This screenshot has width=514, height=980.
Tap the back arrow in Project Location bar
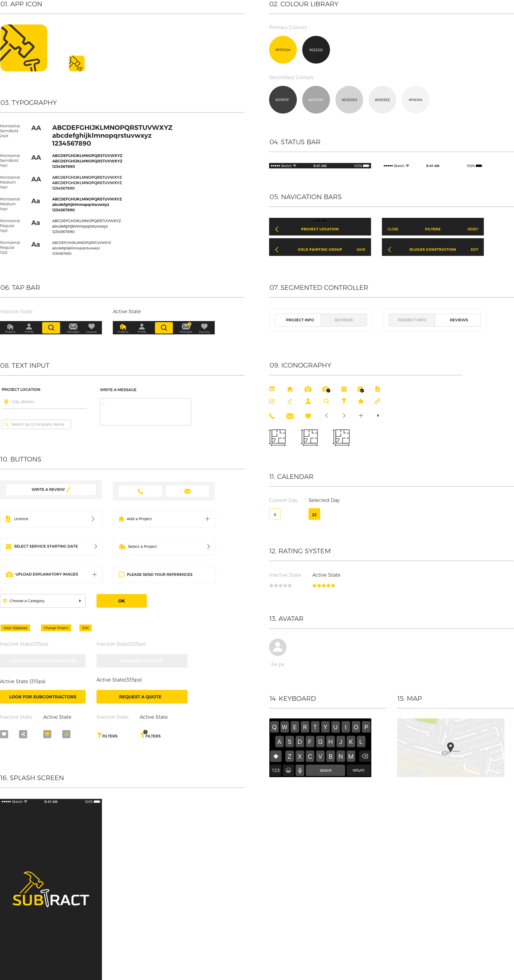[x=277, y=229]
